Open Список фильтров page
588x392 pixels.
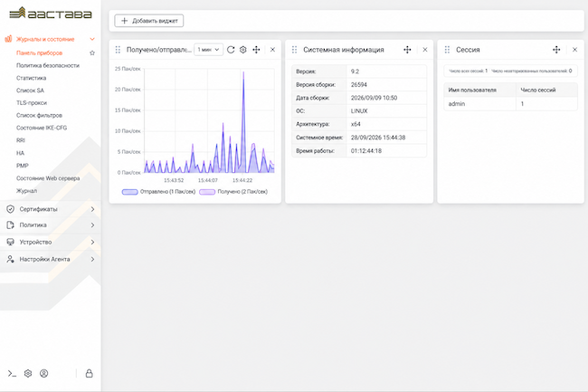(x=40, y=115)
